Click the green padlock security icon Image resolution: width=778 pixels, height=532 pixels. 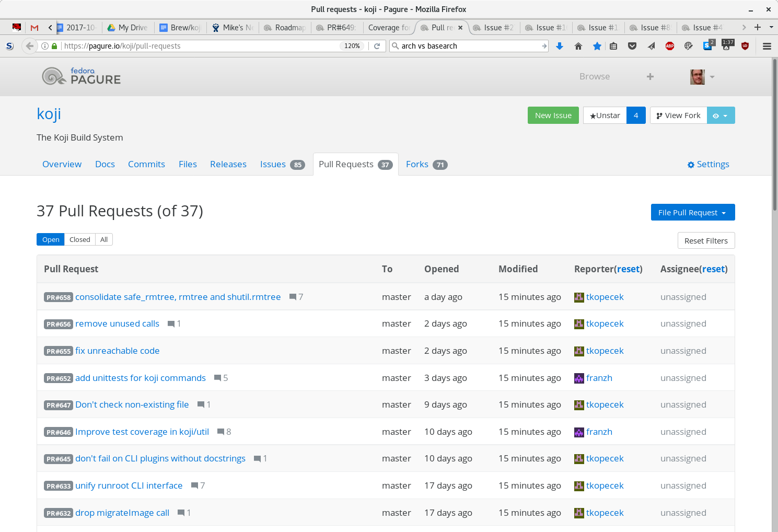[54, 46]
